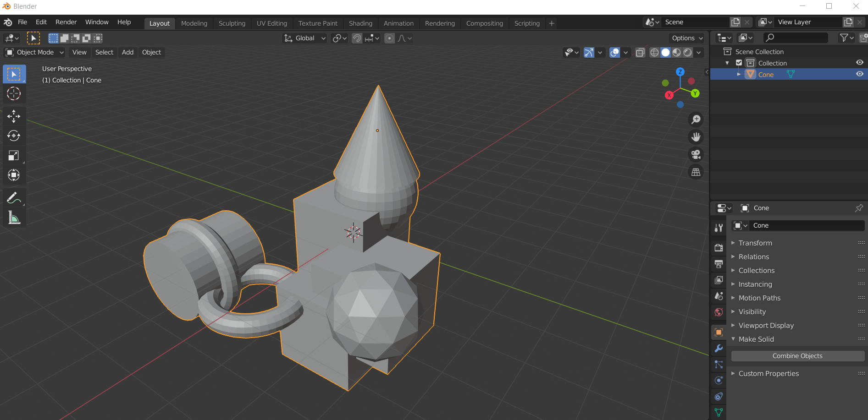The height and width of the screenshot is (420, 868).
Task: Open the Object menu
Action: tap(151, 52)
